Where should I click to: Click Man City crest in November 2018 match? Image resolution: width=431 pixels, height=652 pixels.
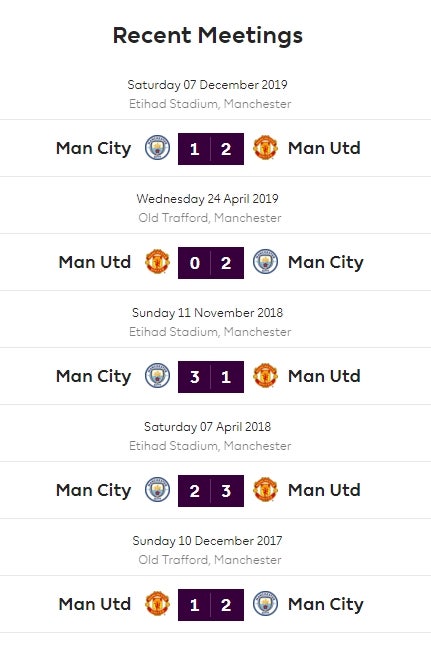158,376
